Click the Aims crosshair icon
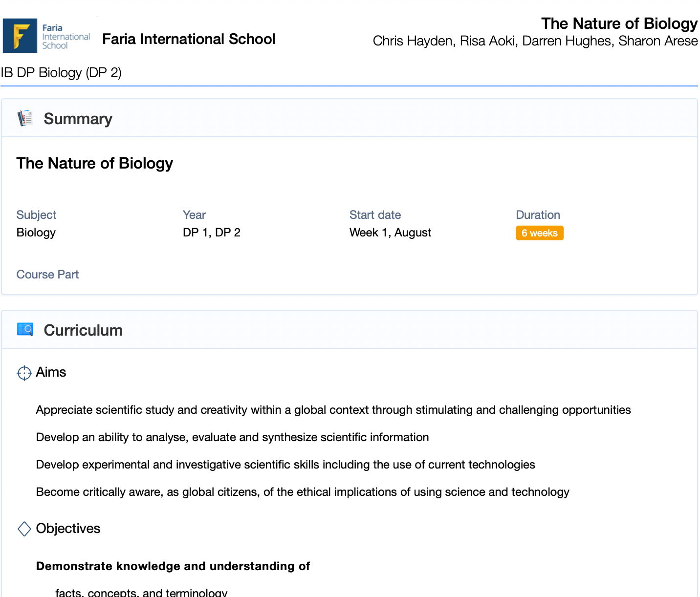 coord(24,373)
